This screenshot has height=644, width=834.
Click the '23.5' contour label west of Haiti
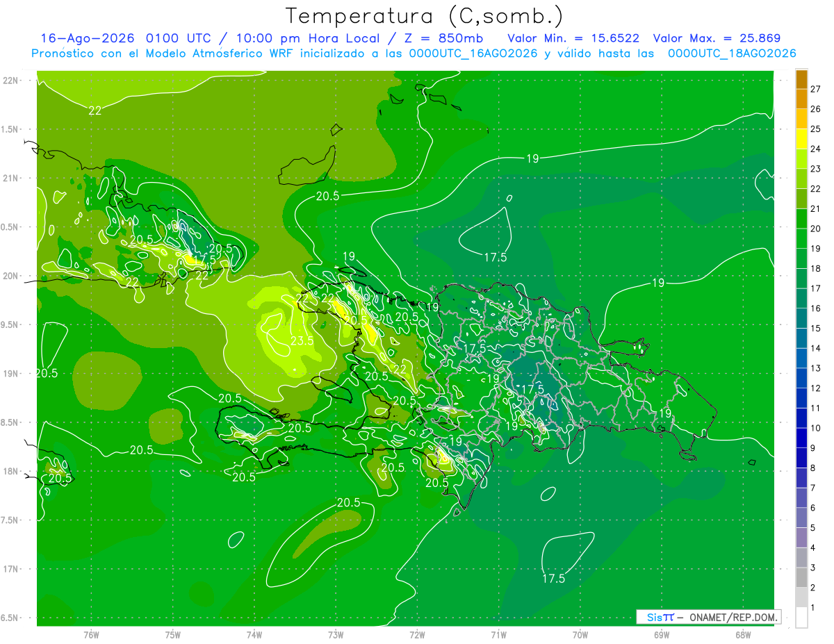pyautogui.click(x=301, y=340)
